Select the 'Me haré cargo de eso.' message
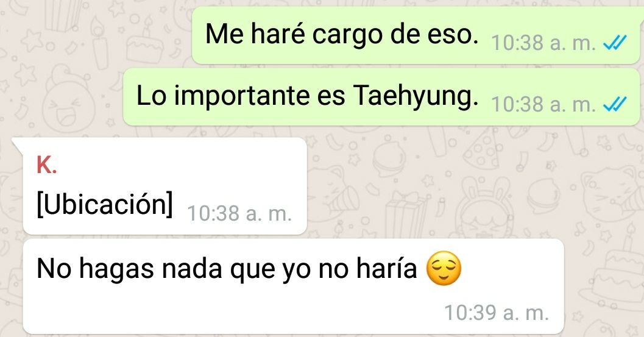644x337 pixels. click(416, 35)
